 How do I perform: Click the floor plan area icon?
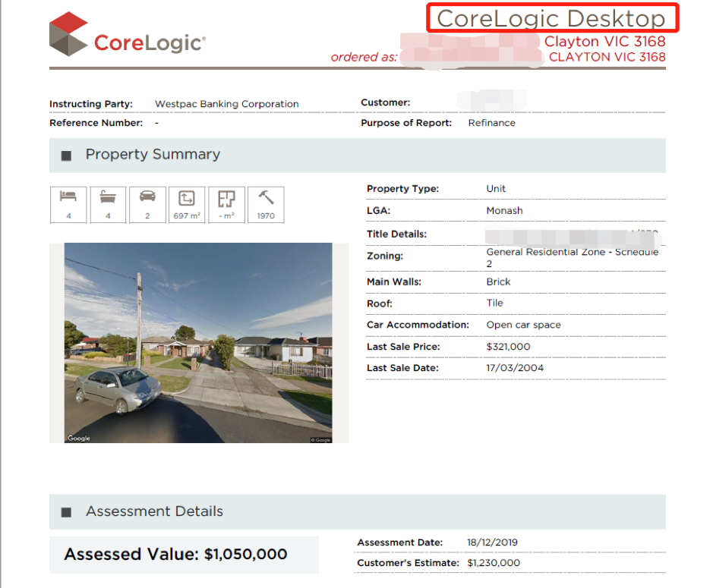(x=226, y=204)
